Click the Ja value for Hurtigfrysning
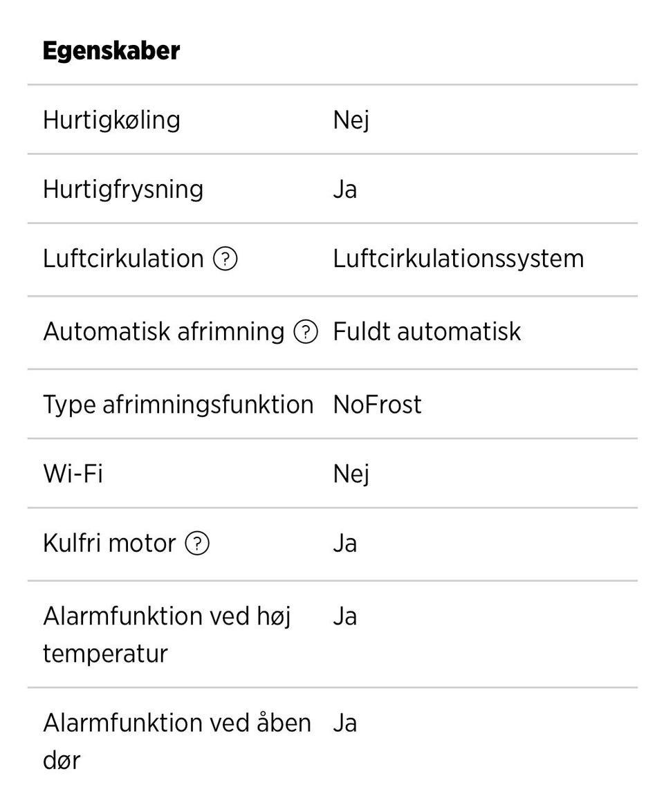The width and height of the screenshot is (664, 812). click(345, 189)
